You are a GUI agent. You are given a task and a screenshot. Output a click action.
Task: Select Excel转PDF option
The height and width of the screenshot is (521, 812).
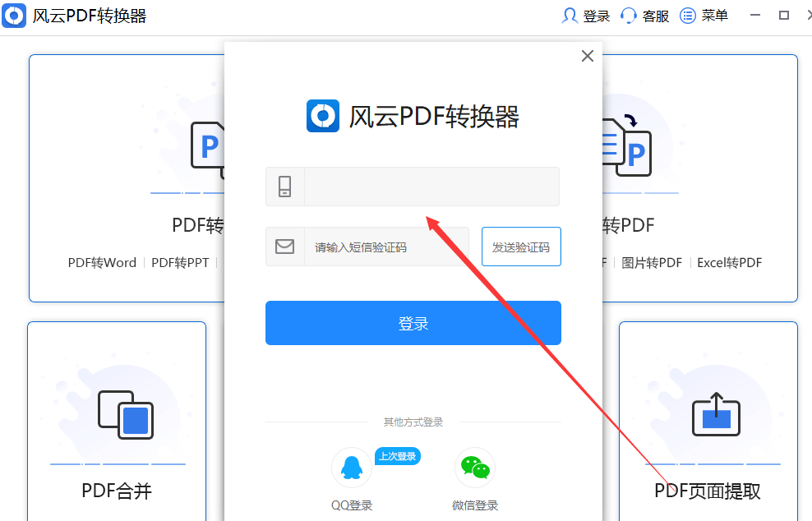pyautogui.click(x=729, y=263)
